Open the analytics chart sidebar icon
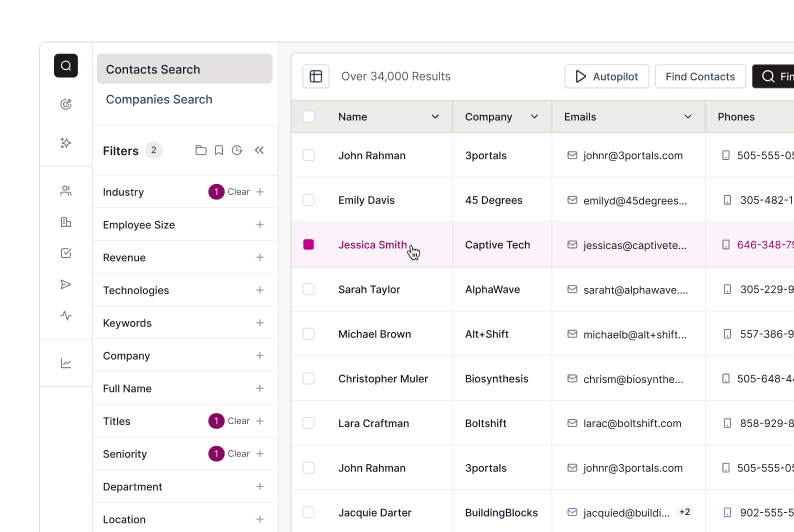 (66, 363)
